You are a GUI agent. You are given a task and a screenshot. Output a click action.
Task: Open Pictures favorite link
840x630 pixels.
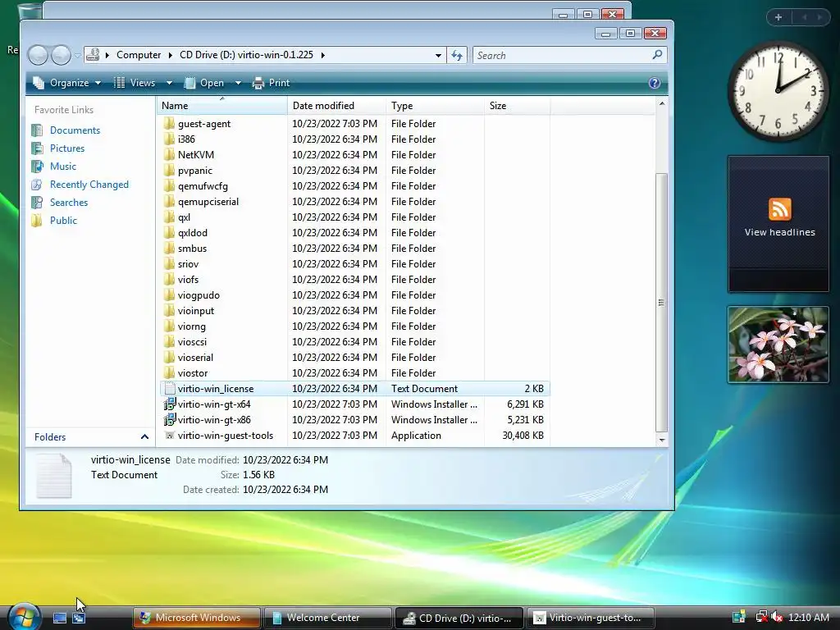click(67, 148)
